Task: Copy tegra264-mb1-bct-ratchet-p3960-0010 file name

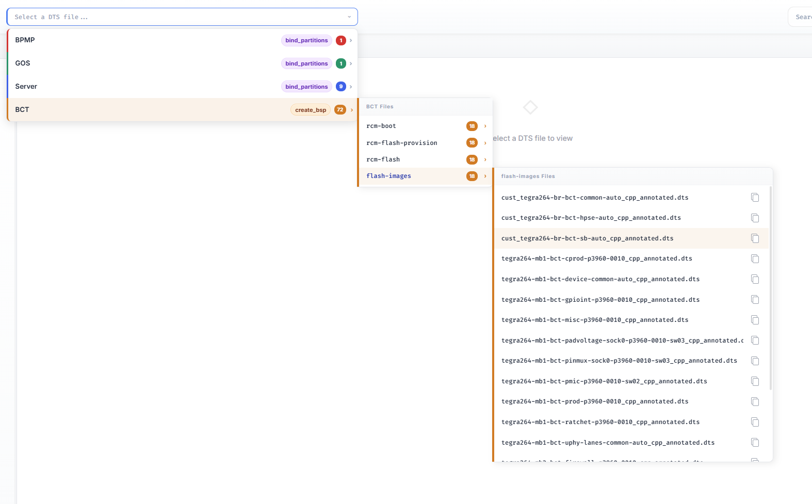Action: [755, 422]
